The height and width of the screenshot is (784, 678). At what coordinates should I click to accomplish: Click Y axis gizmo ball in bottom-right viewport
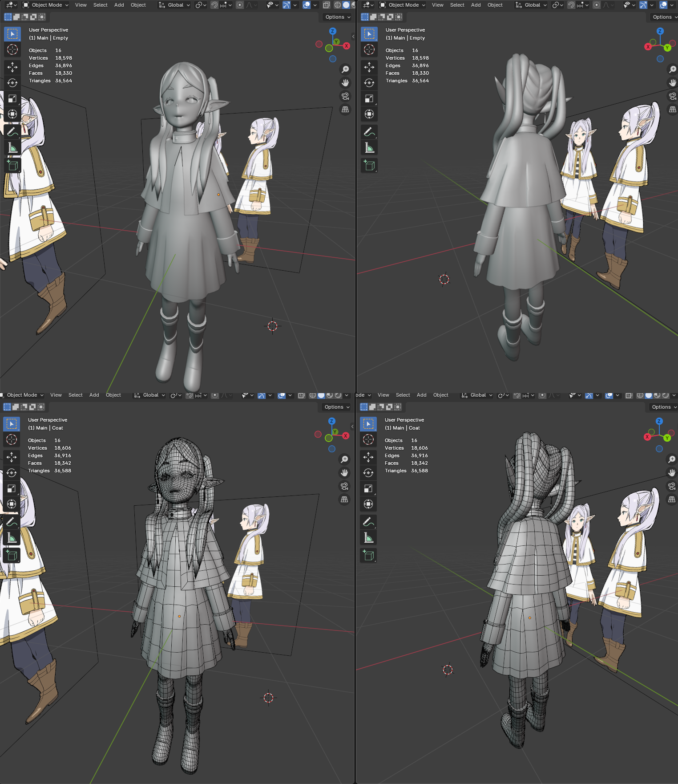666,438
